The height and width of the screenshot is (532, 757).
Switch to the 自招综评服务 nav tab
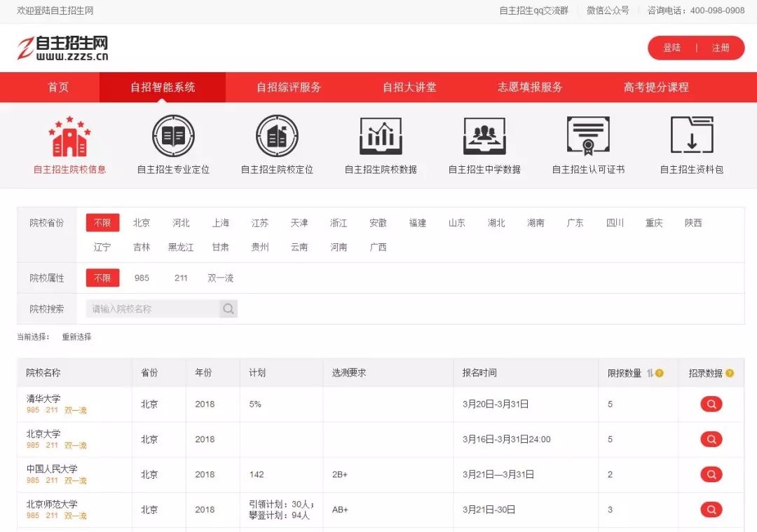[x=289, y=88]
